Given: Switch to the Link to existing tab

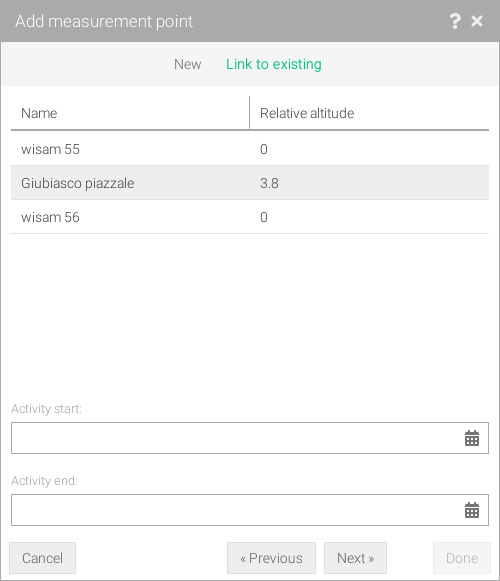Looking at the screenshot, I should pos(274,64).
